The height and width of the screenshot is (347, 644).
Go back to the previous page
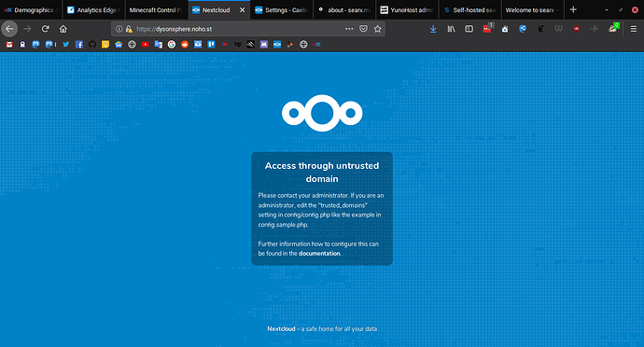[x=9, y=29]
